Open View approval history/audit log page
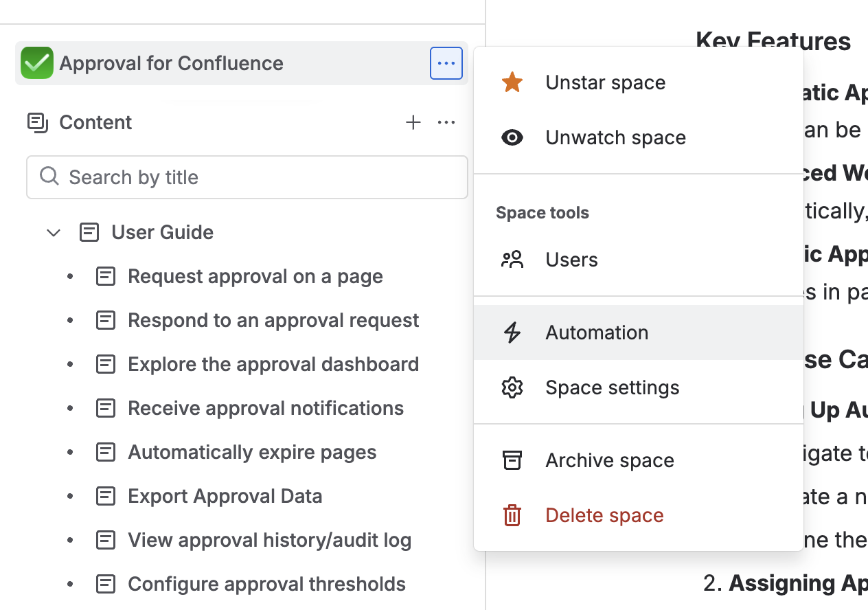 click(269, 540)
